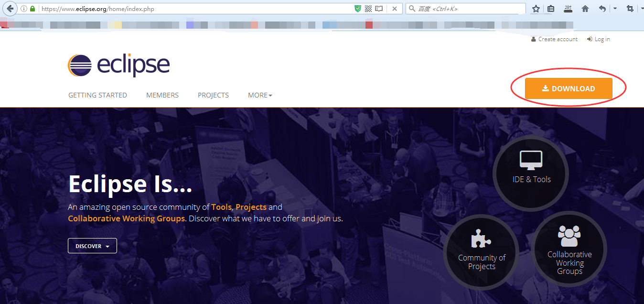Expand the MORE navigation menu
The height and width of the screenshot is (304, 644).
pyautogui.click(x=260, y=95)
